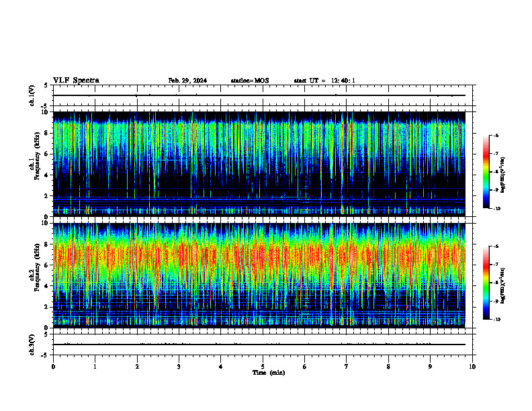The image size is (532, 411).
Task: Click the ch.1 colorbar log(PSD) label
Action: [x=503, y=175]
